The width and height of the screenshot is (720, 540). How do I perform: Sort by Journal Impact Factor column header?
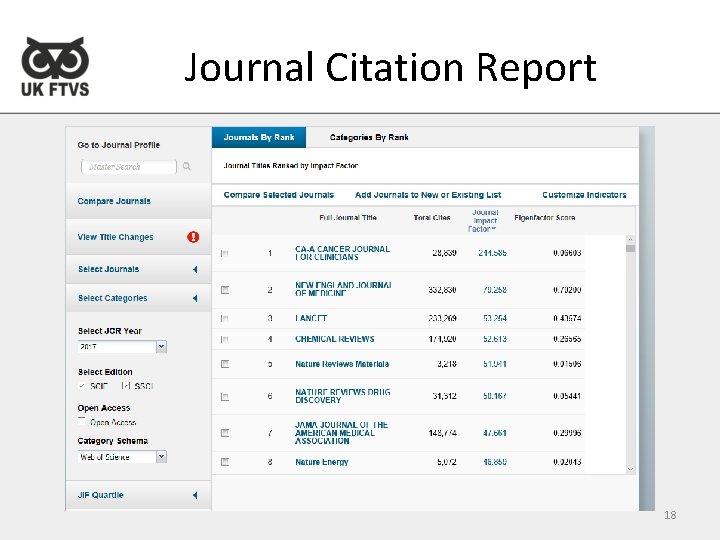pos(484,221)
